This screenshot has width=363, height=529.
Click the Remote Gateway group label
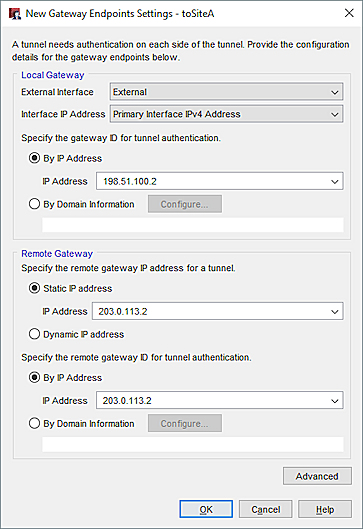pyautogui.click(x=57, y=253)
